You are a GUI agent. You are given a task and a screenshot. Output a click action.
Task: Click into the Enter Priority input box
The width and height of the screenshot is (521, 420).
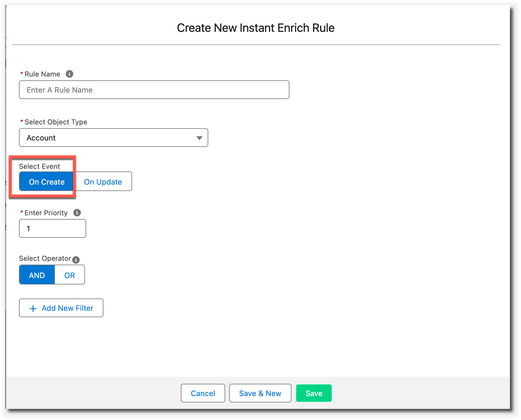click(53, 228)
